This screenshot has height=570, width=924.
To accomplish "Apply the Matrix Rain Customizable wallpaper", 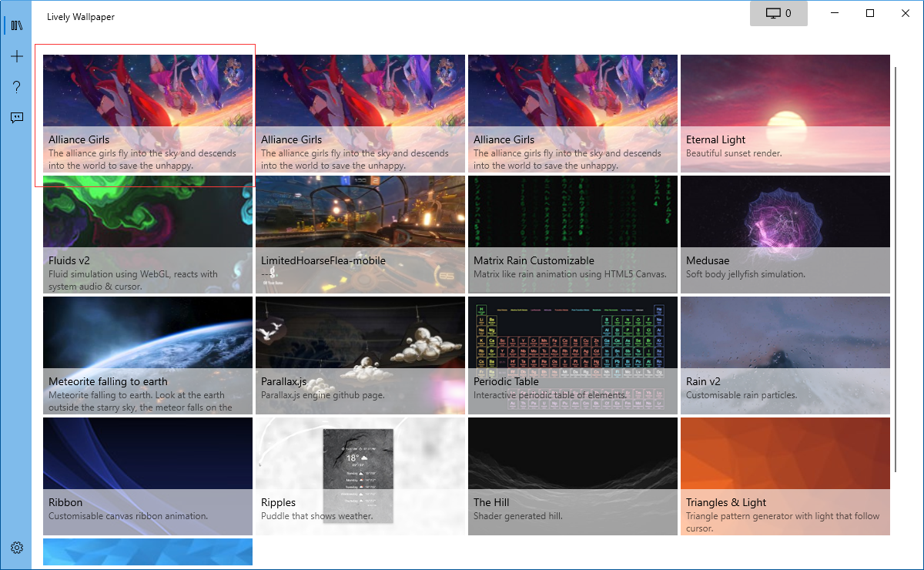I will [573, 234].
